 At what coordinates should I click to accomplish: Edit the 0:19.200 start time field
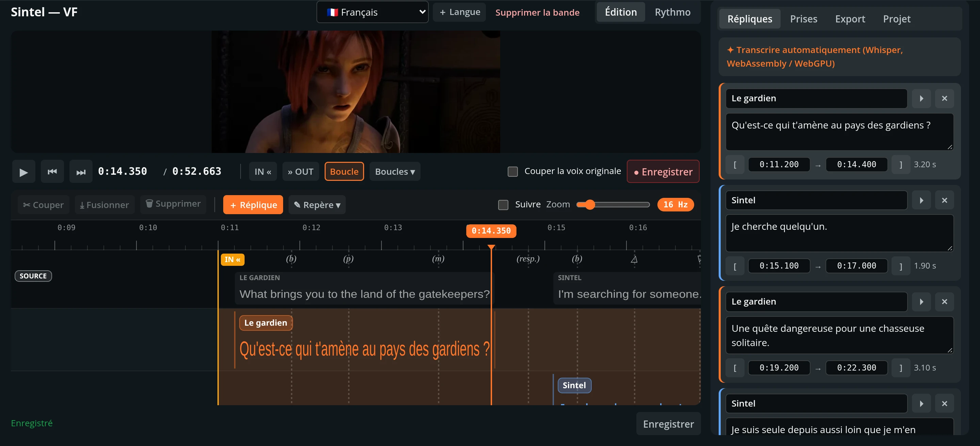pyautogui.click(x=779, y=368)
